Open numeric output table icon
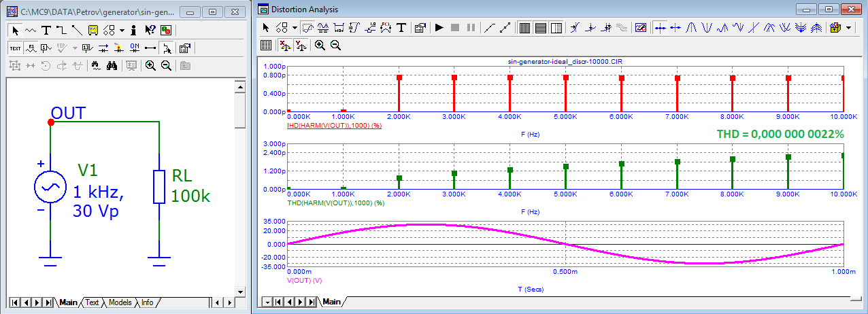The width and height of the screenshot is (868, 314). click(x=267, y=46)
